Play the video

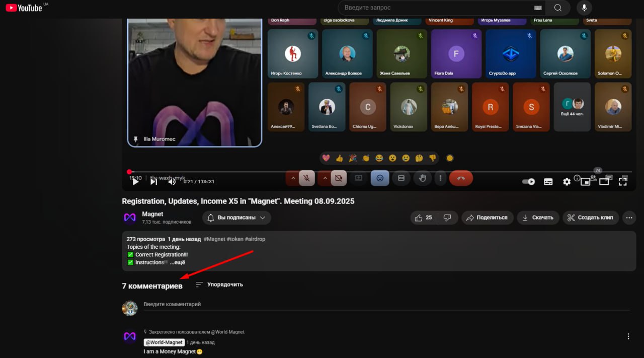click(x=135, y=182)
